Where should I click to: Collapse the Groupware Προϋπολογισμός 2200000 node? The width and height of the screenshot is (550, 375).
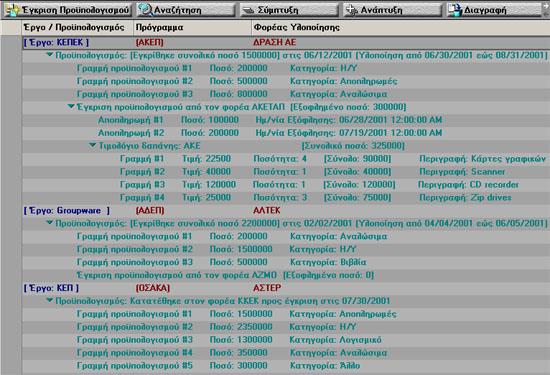pyautogui.click(x=50, y=222)
